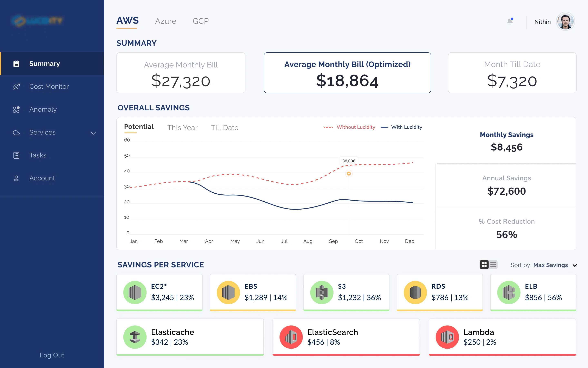Open Summary in the sidebar
This screenshot has width=588, height=368.
[x=52, y=64]
